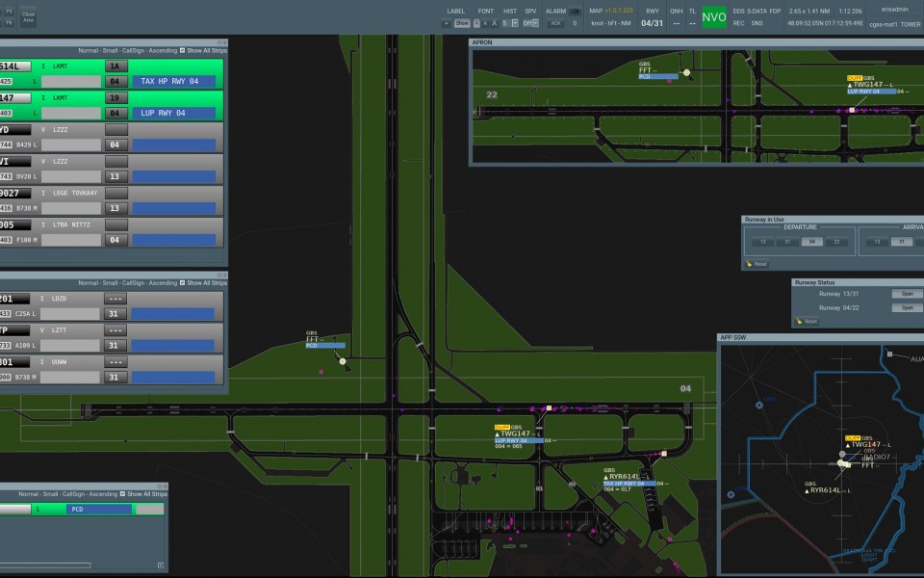Select arrival runway 31

pos(902,242)
